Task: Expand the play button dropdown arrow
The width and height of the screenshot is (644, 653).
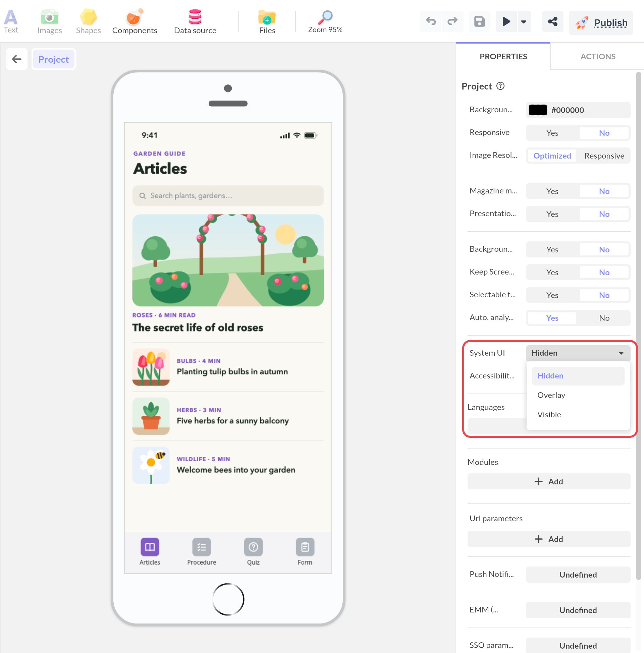Action: click(524, 22)
